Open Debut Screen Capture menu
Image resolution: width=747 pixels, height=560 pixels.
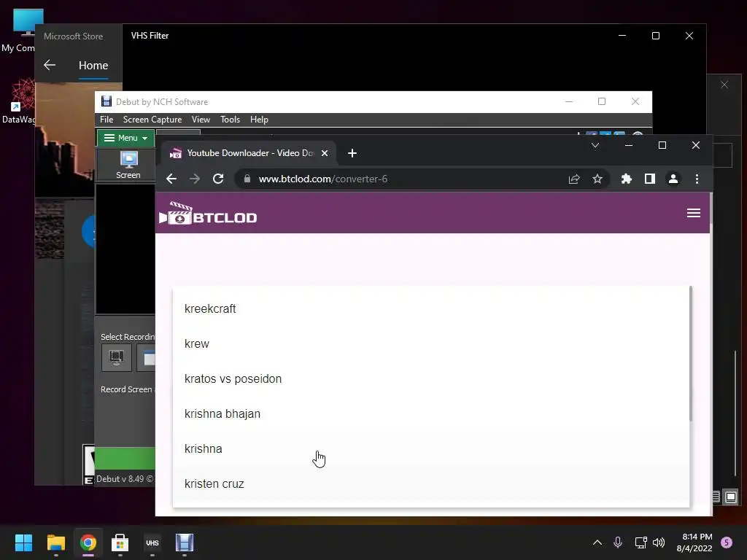click(152, 120)
